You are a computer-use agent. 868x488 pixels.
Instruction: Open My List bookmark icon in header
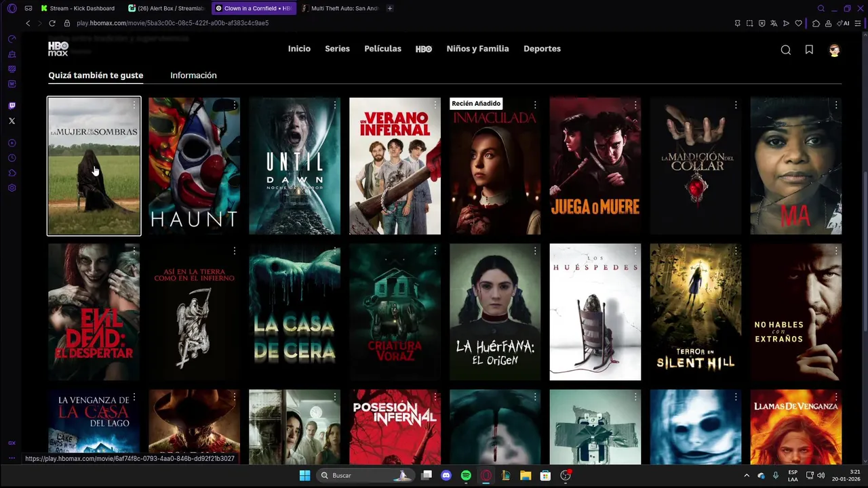click(809, 49)
